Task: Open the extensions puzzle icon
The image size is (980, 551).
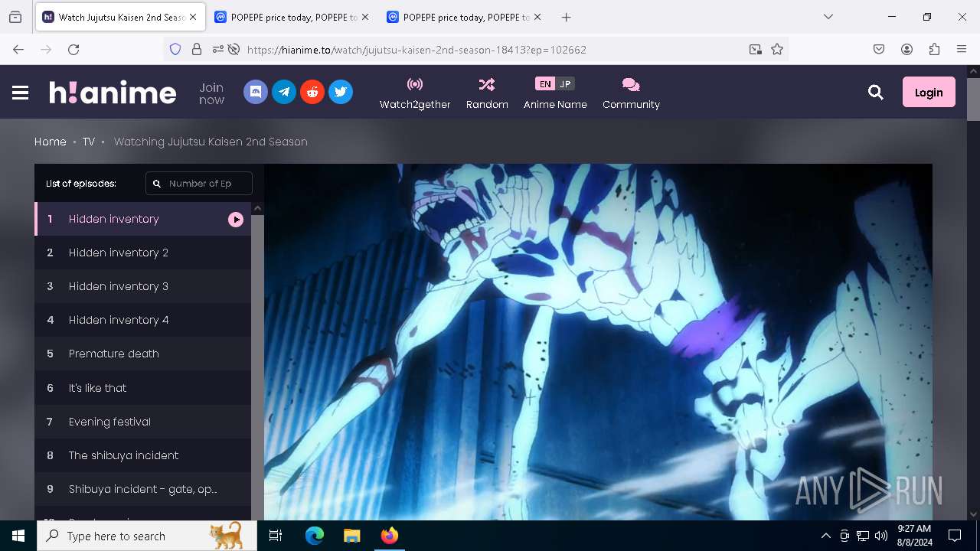Action: click(x=934, y=49)
